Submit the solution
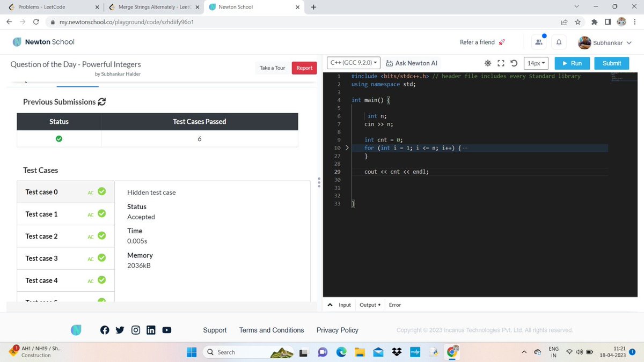Image resolution: width=644 pixels, height=362 pixels. (x=612, y=63)
